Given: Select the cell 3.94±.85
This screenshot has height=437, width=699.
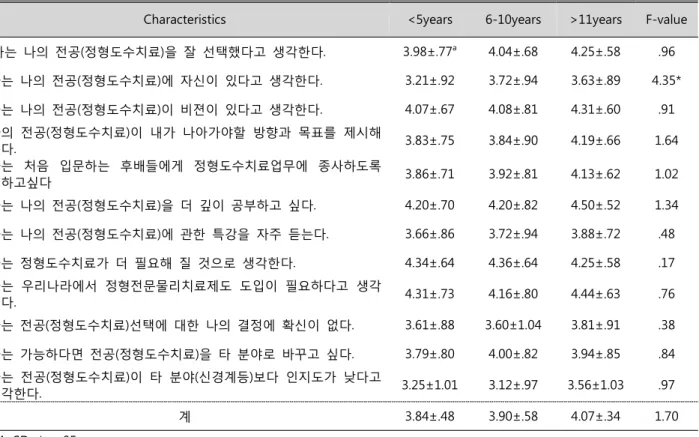Looking at the screenshot, I should click(x=596, y=355).
